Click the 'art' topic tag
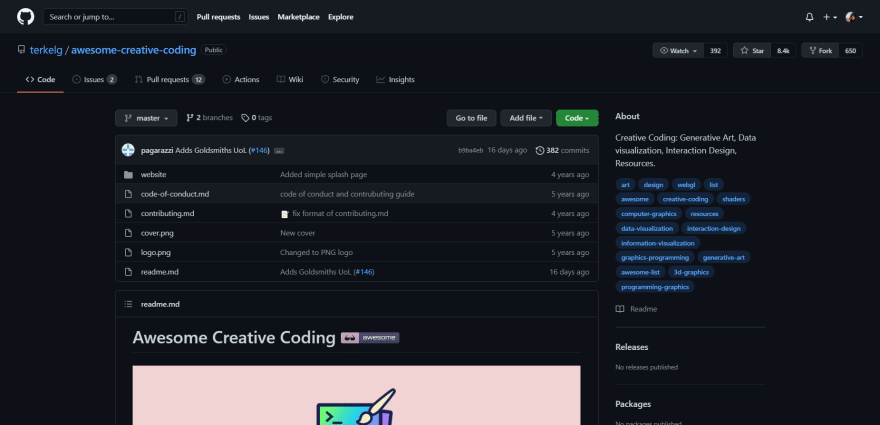This screenshot has height=425, width=880. (625, 185)
